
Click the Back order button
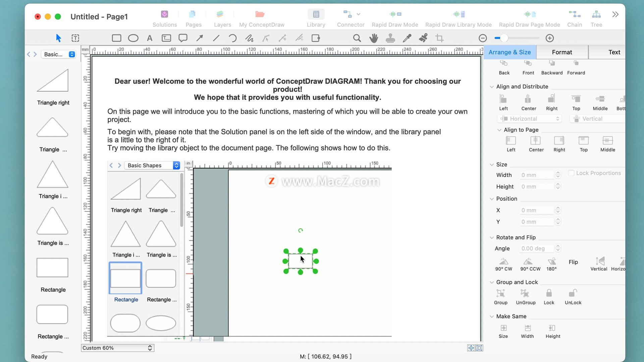(x=504, y=68)
